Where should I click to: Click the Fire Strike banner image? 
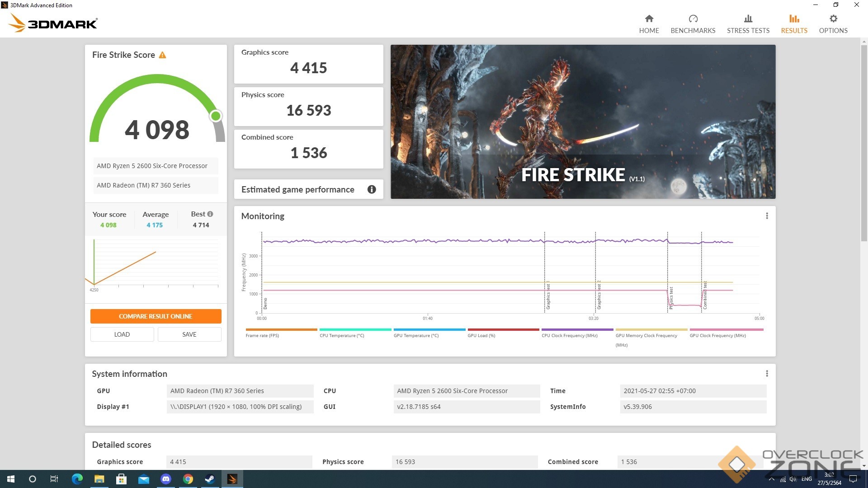click(x=583, y=121)
